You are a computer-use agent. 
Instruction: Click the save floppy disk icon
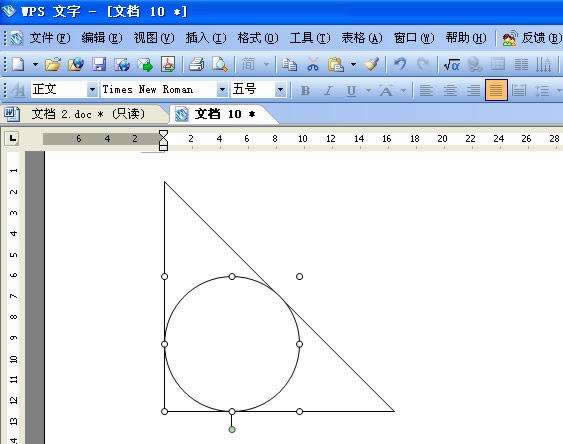99,65
